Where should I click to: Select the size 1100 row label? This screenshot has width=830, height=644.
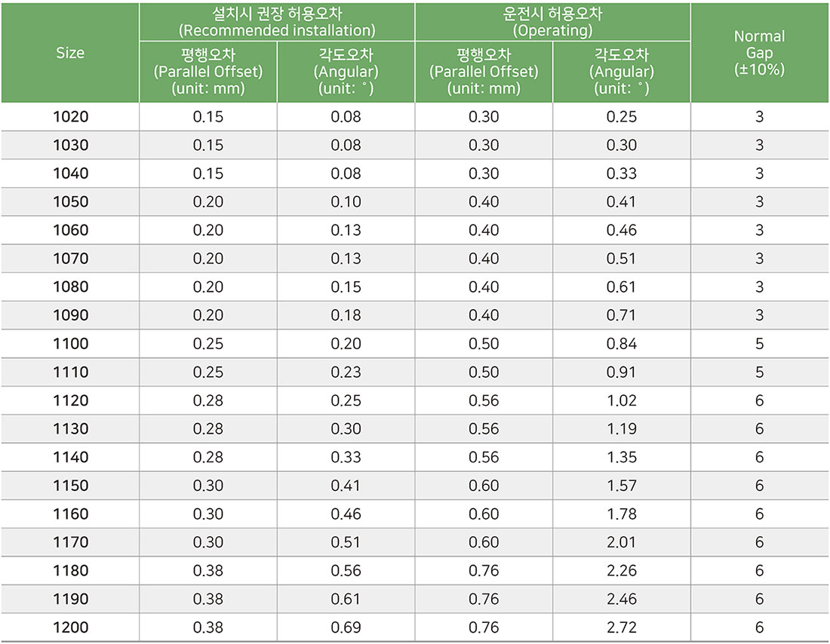click(70, 344)
